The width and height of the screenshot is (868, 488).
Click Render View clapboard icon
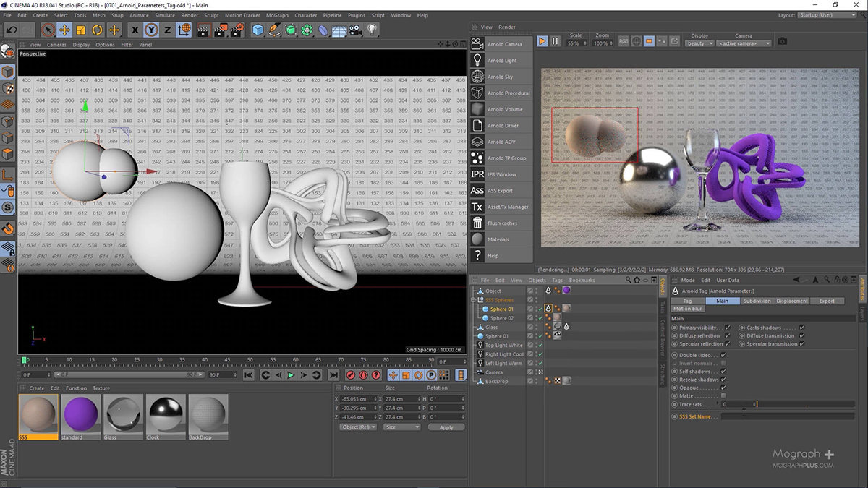204,30
